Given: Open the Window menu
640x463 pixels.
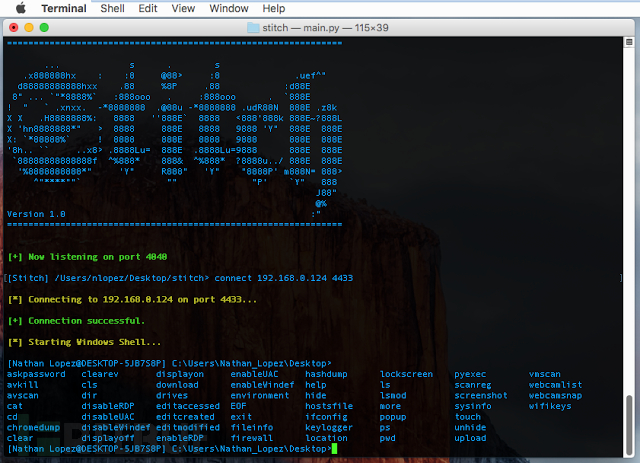Looking at the screenshot, I should tap(229, 8).
